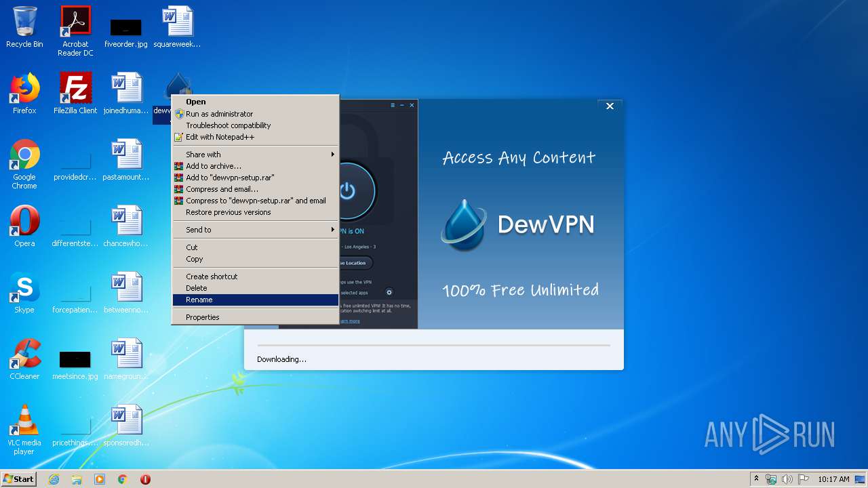Select the pricethings desktop file
The height and width of the screenshot is (488, 868).
[x=75, y=432]
